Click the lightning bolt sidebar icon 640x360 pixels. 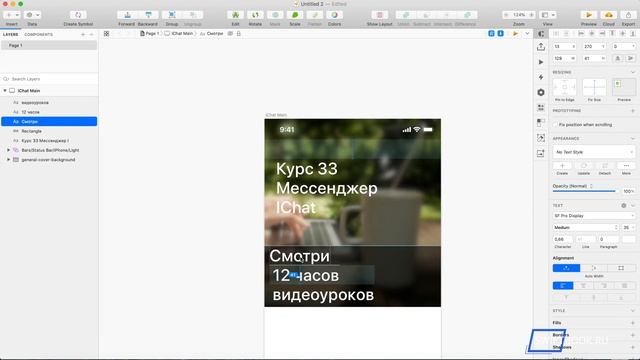pos(541,77)
